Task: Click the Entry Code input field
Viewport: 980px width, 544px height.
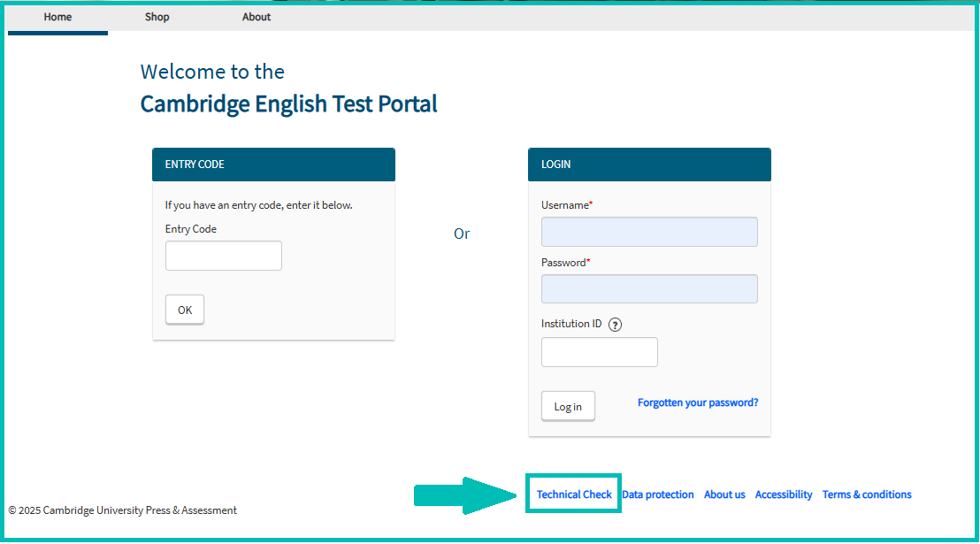Action: tap(224, 256)
